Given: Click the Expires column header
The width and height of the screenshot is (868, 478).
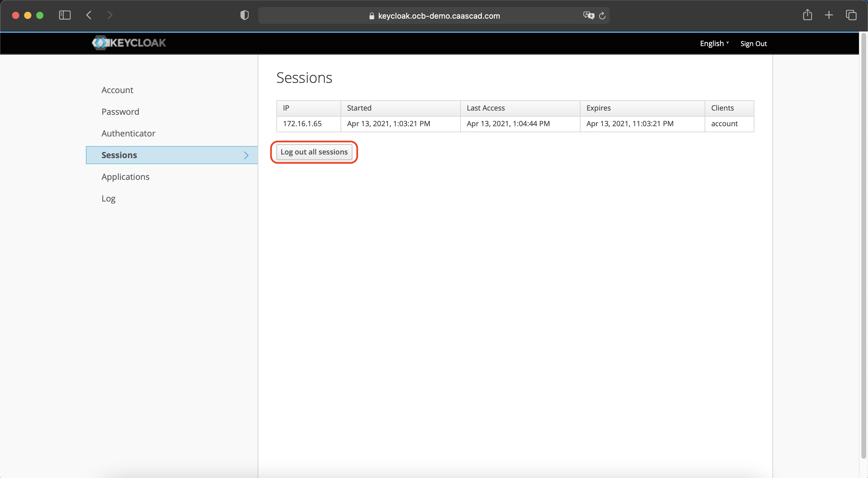Looking at the screenshot, I should point(642,108).
